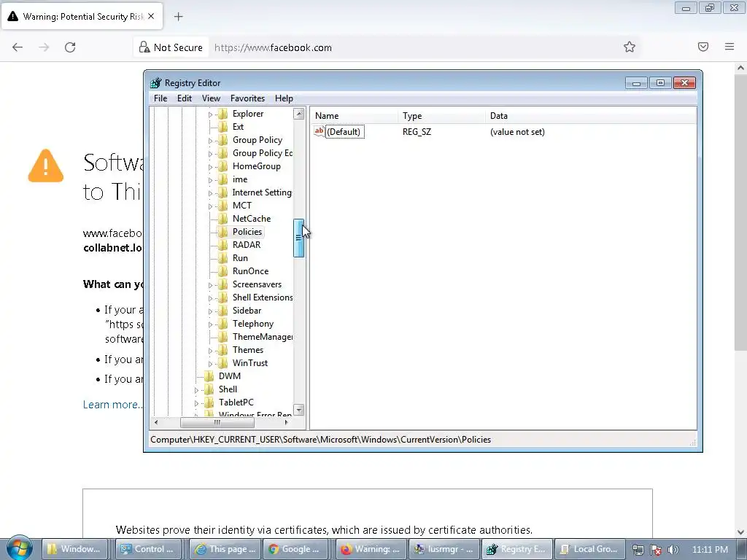Click the registry tree vertical scrollbar thumb

point(298,238)
